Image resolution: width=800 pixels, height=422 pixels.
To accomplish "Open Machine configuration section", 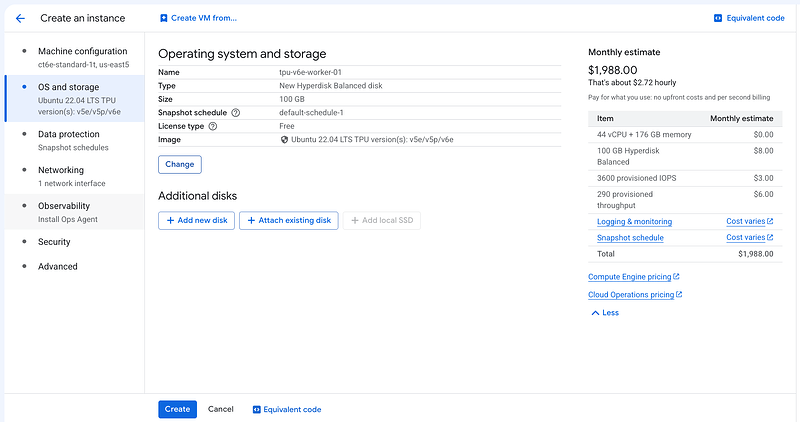I will (x=75, y=57).
